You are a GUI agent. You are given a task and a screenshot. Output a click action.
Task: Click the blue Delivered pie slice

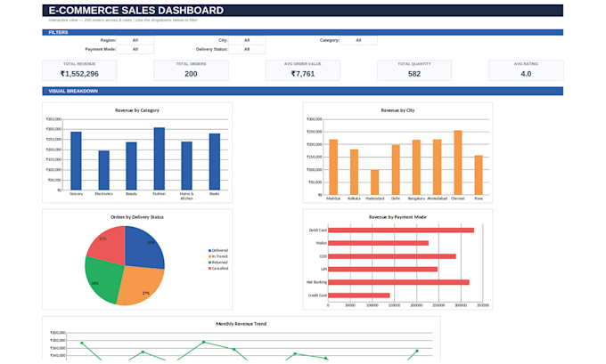(x=143, y=247)
